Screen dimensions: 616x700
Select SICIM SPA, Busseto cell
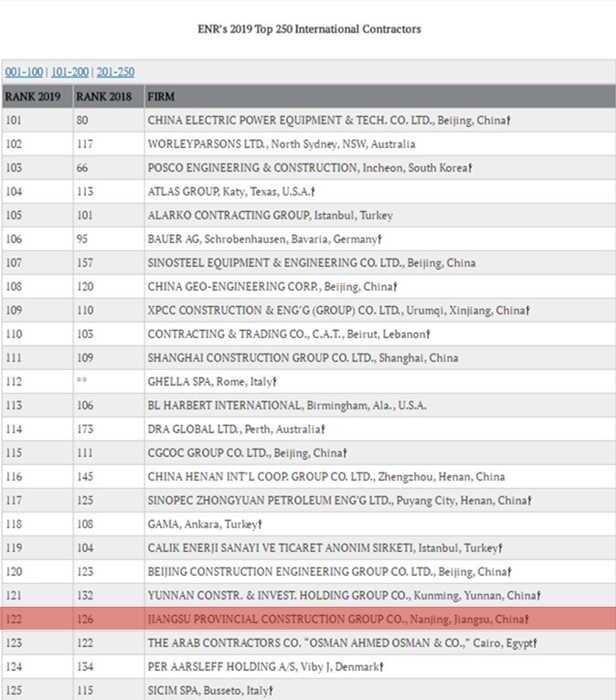tap(380, 690)
